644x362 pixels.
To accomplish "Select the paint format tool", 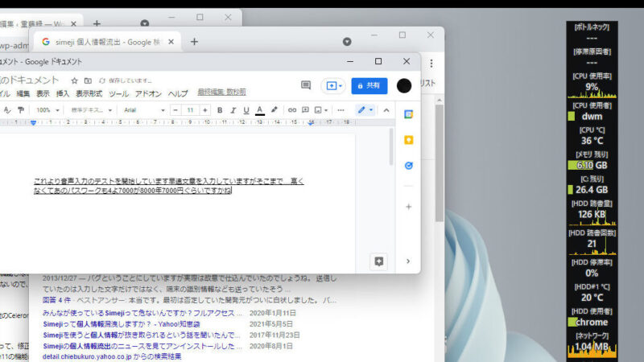I will tap(21, 110).
